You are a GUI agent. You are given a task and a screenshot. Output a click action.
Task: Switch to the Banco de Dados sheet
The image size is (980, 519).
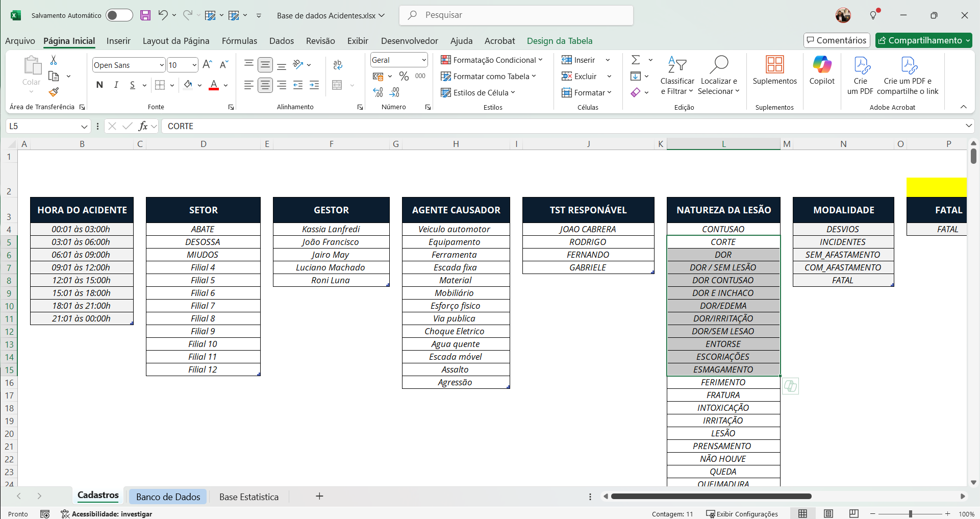pos(168,497)
